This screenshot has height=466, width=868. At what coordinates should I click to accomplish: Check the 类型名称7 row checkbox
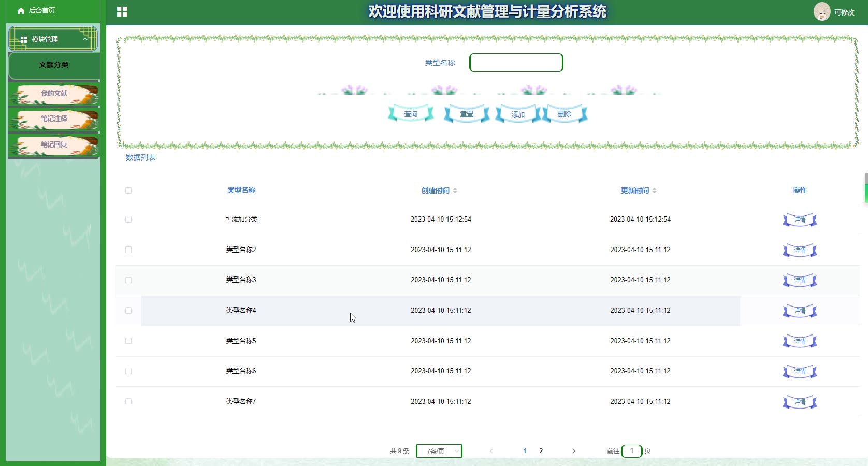pyautogui.click(x=128, y=401)
